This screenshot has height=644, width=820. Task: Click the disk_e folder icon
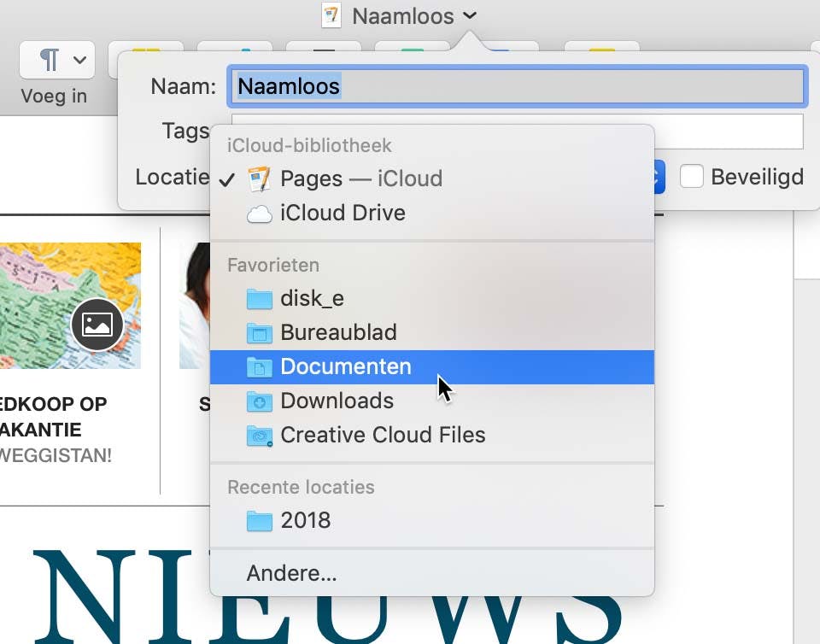pyautogui.click(x=259, y=298)
